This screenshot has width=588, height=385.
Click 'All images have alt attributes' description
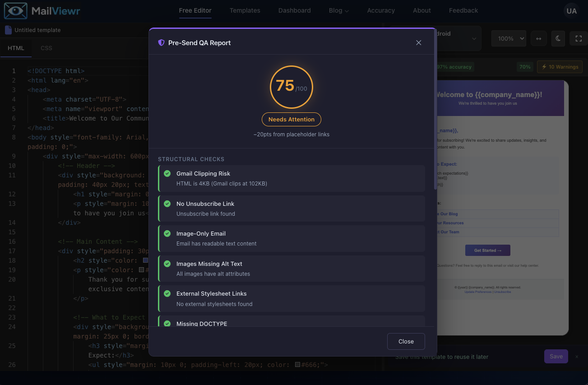click(x=213, y=274)
